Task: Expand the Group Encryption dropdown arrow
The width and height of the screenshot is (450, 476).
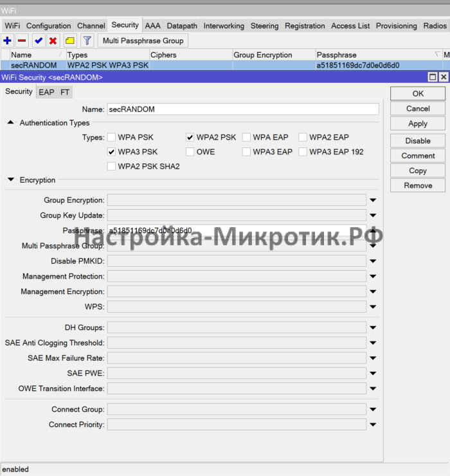Action: click(x=373, y=200)
